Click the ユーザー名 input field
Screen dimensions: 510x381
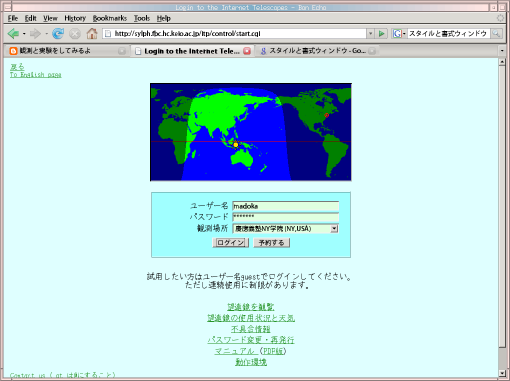(x=286, y=206)
